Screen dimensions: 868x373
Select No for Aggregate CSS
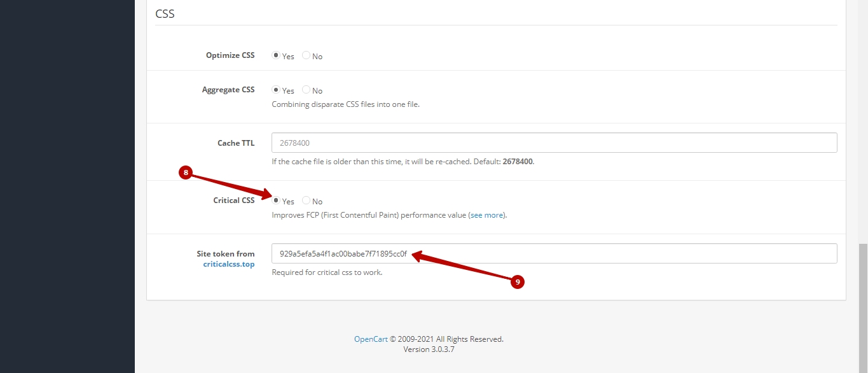[306, 90]
